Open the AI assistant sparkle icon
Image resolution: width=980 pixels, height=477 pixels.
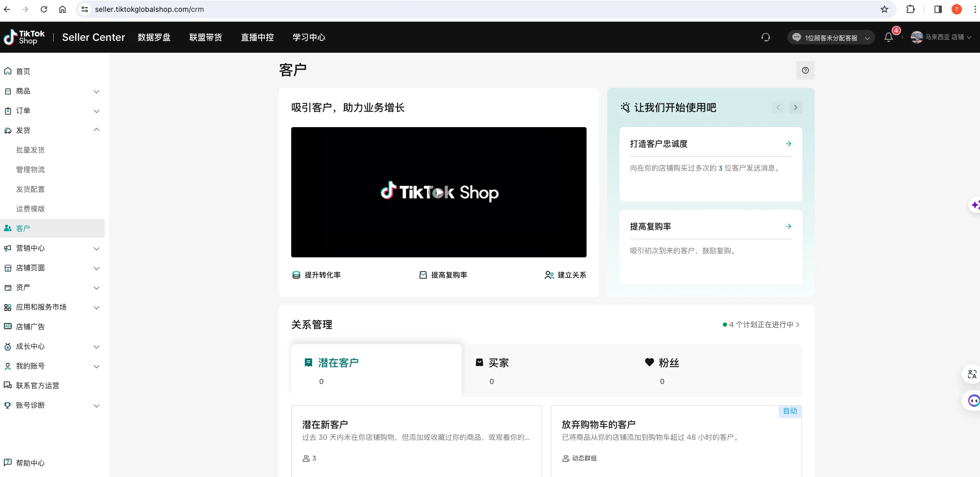click(x=975, y=205)
